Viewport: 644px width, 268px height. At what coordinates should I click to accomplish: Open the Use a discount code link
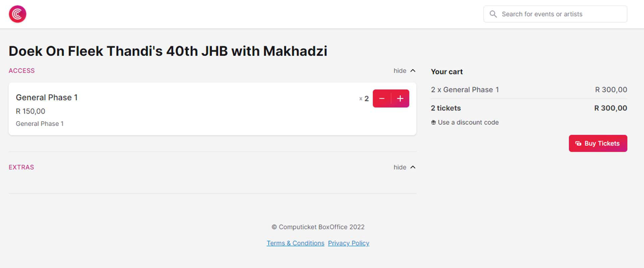[468, 123]
